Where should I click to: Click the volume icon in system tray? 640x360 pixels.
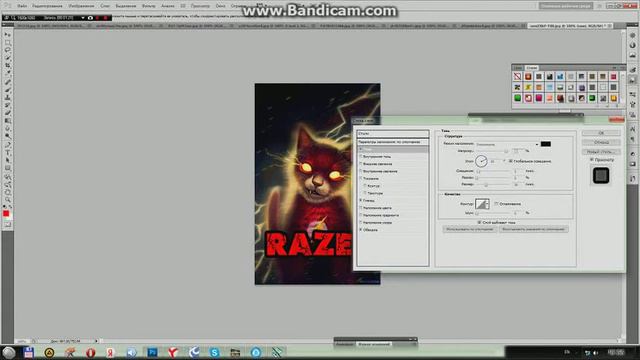[x=596, y=352]
